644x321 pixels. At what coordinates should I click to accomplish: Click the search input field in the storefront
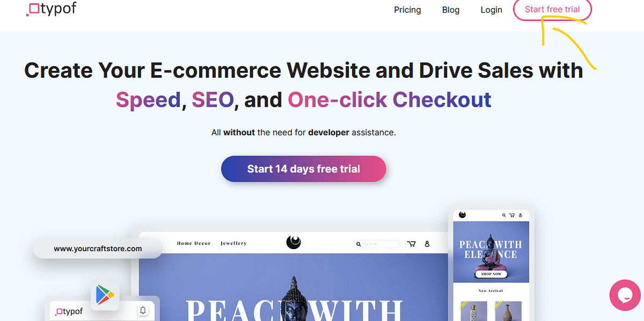coord(378,244)
